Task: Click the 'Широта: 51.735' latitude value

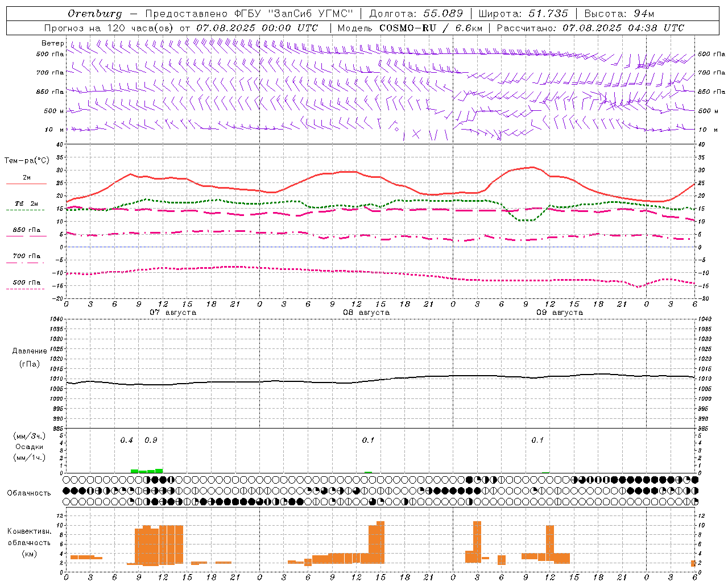Action: (x=524, y=14)
